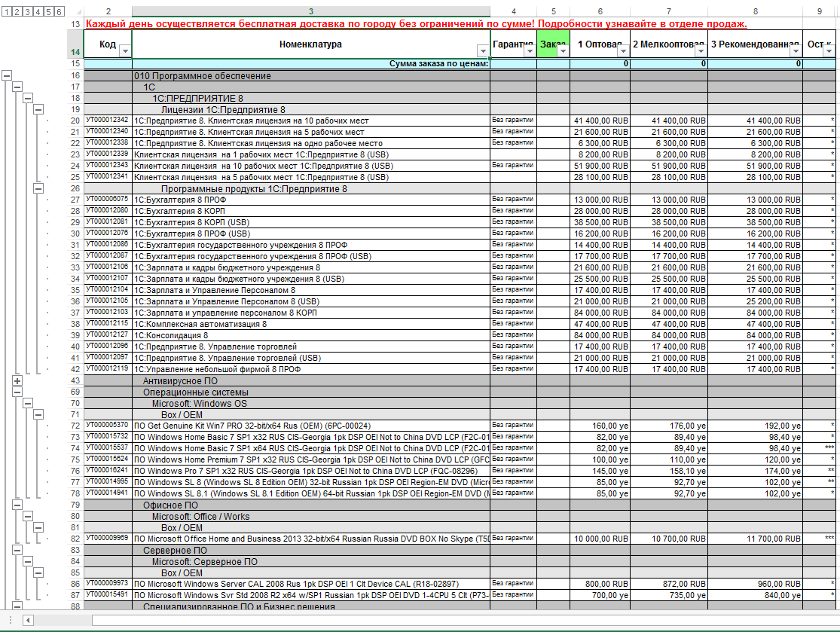Select wholesale price '160,00 уе' cell
The image size is (840, 632).
600,426
